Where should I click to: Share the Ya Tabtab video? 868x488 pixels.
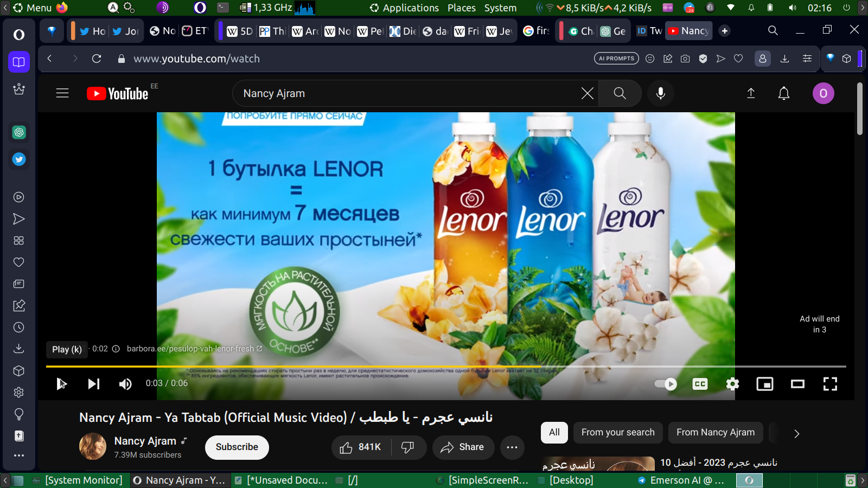[463, 447]
